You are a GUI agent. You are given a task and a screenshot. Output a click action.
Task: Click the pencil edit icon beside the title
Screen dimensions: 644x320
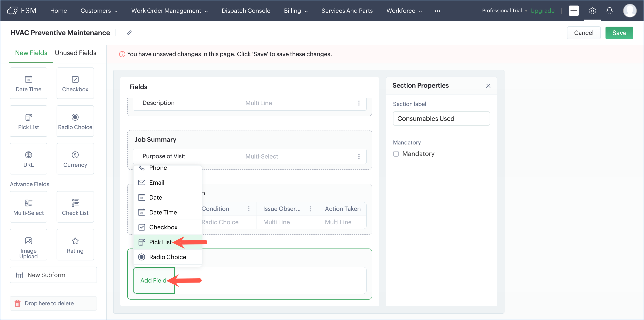point(129,33)
